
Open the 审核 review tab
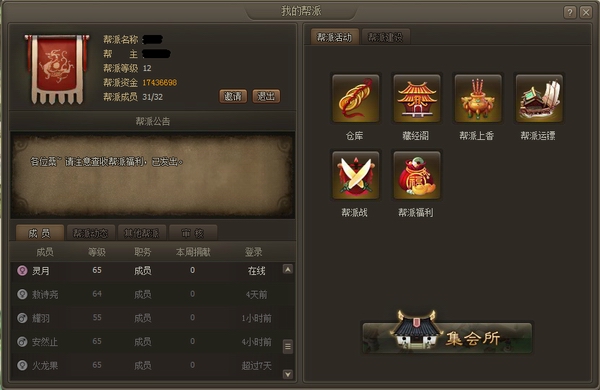(x=193, y=233)
